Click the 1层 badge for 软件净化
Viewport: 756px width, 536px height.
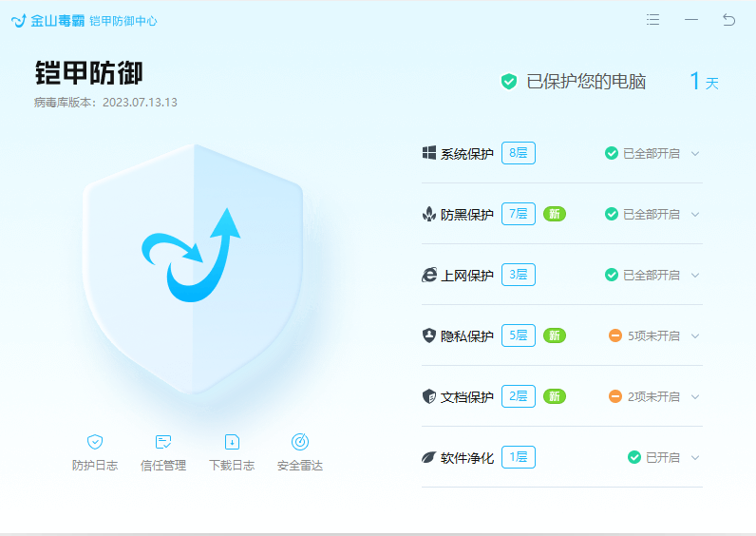[x=519, y=457]
